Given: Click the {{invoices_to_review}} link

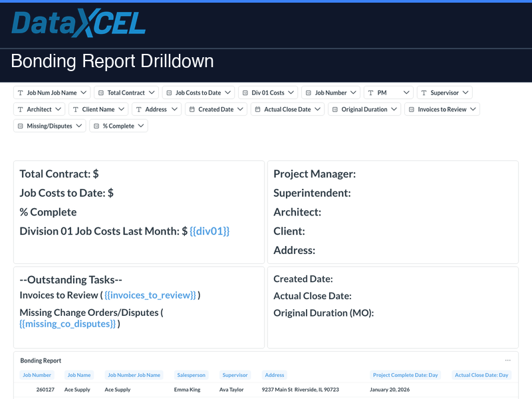Looking at the screenshot, I should 150,295.
